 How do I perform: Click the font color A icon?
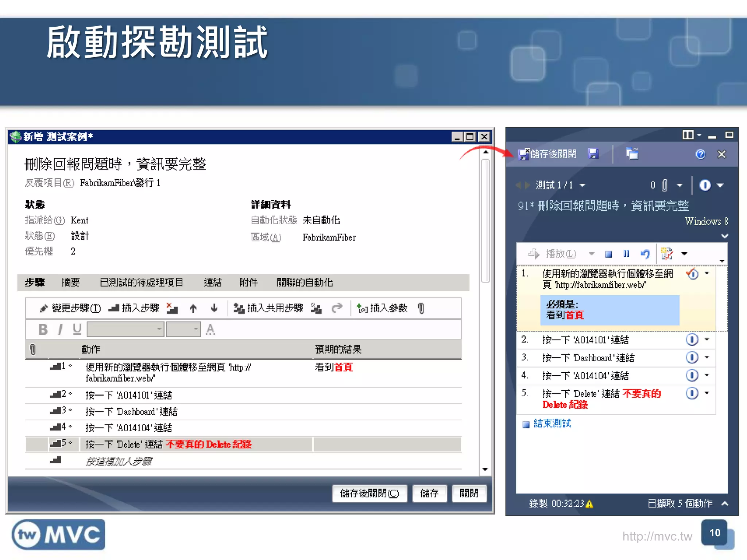click(210, 329)
